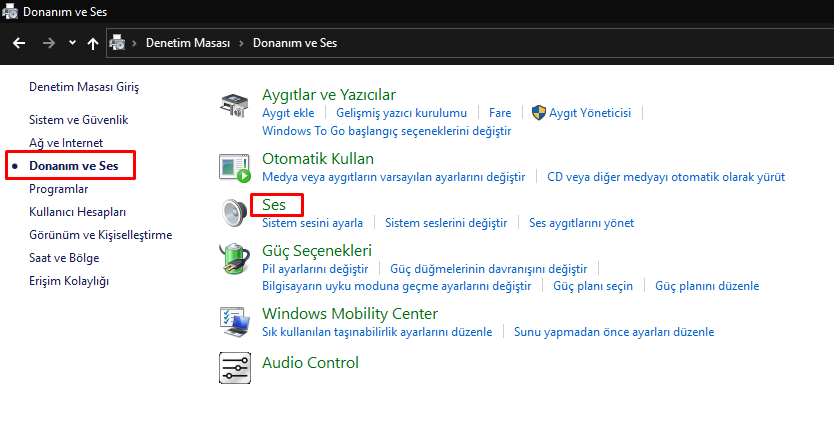
Task: Click the Aygıtlar ve Yazıcılar printer icon
Action: 234,105
